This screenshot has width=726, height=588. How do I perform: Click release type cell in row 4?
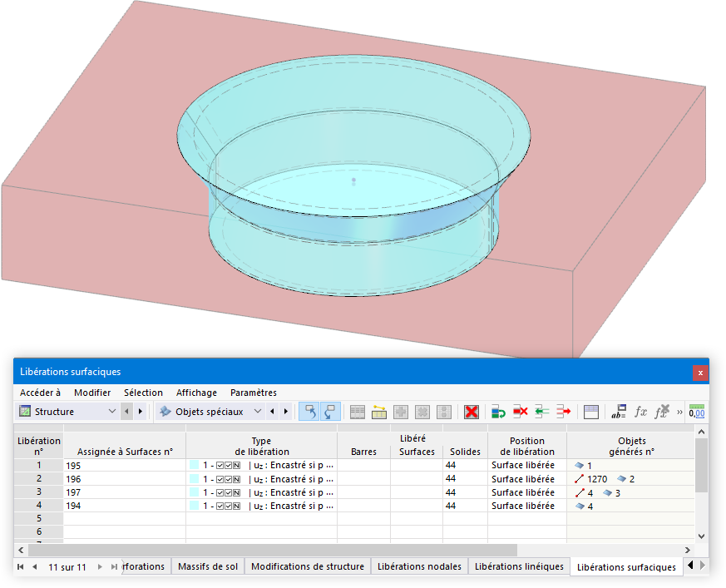[262, 506]
